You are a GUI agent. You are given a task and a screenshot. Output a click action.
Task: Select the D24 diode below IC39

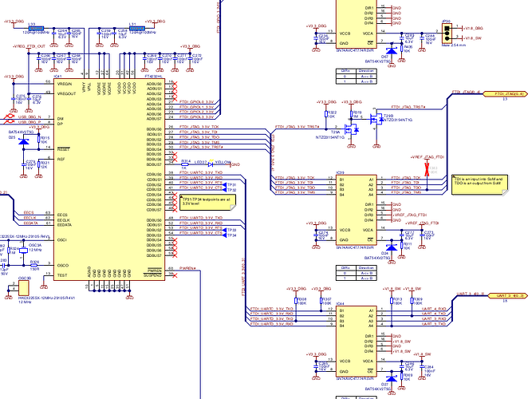[392, 247]
